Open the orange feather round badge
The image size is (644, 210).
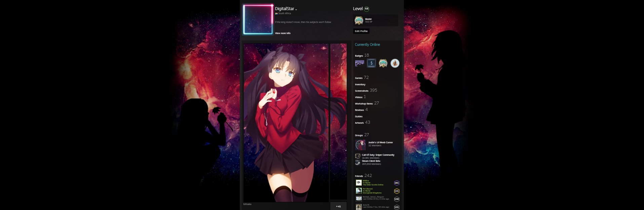395,63
